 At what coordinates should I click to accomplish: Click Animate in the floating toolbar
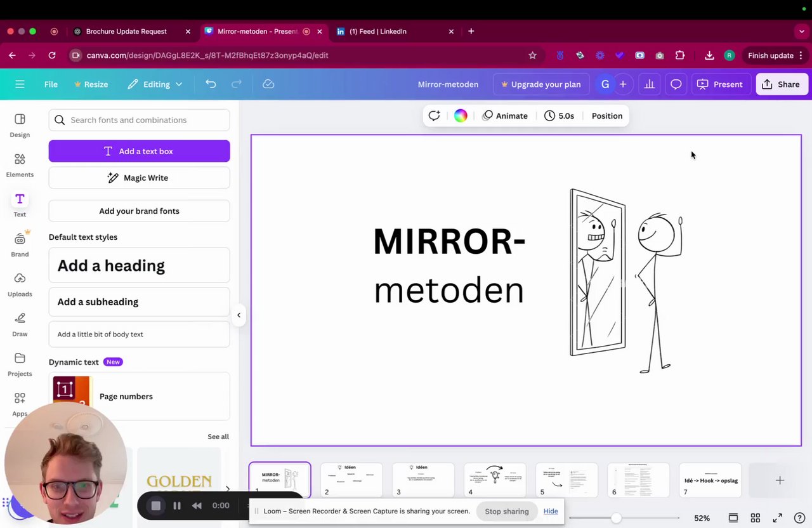tap(505, 115)
